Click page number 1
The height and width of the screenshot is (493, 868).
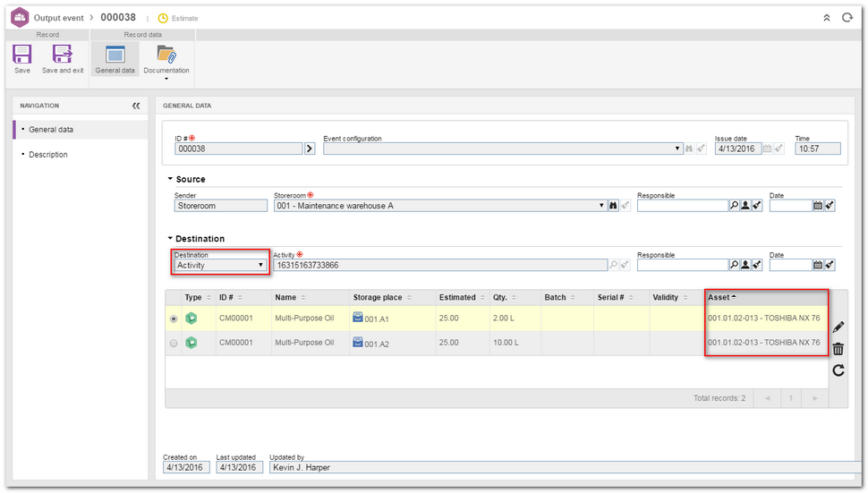point(791,398)
